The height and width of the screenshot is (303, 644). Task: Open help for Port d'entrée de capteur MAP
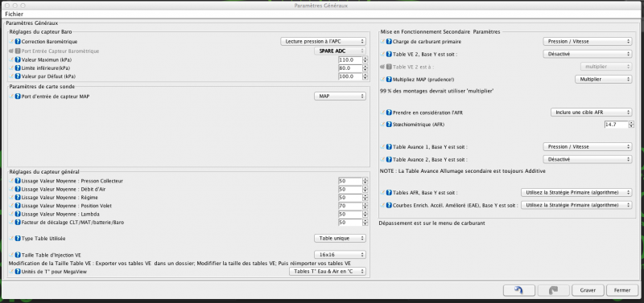click(x=18, y=96)
